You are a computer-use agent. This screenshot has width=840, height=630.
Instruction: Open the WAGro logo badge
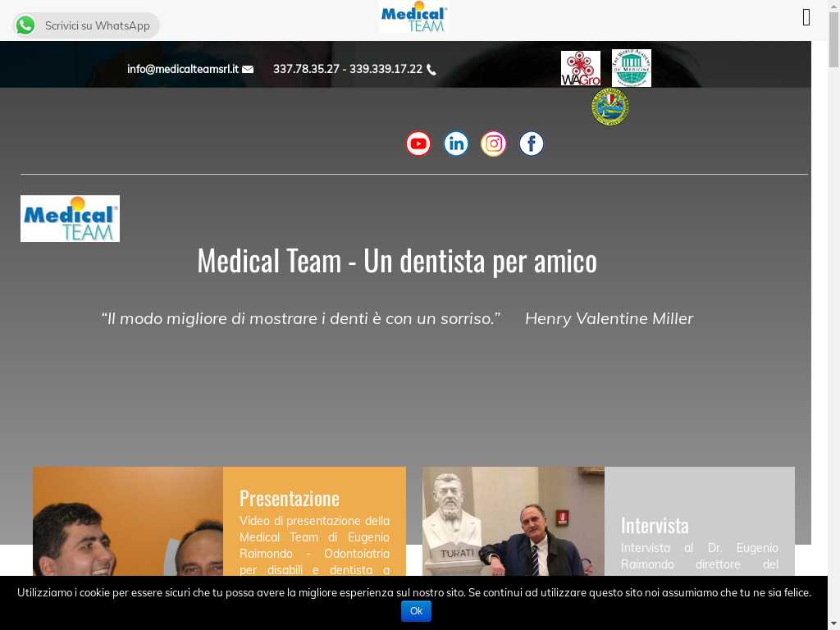581,68
